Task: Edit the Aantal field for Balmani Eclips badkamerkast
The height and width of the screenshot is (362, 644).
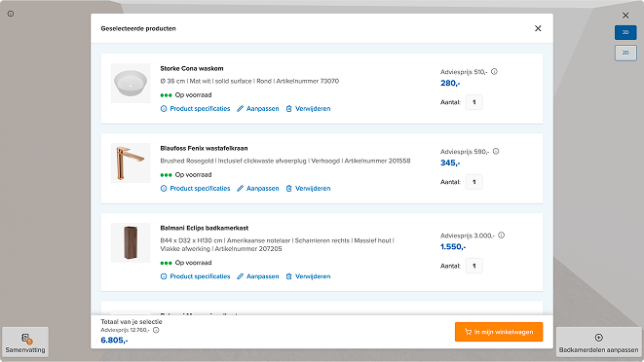Action: coord(474,266)
